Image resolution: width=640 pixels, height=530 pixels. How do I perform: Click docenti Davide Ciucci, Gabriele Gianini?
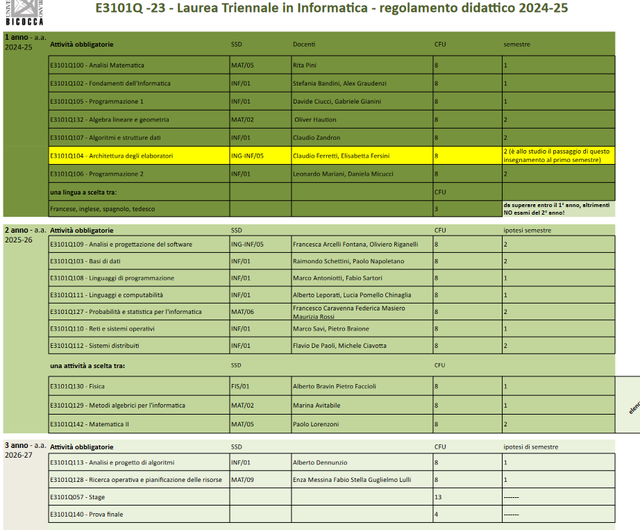coord(362,101)
